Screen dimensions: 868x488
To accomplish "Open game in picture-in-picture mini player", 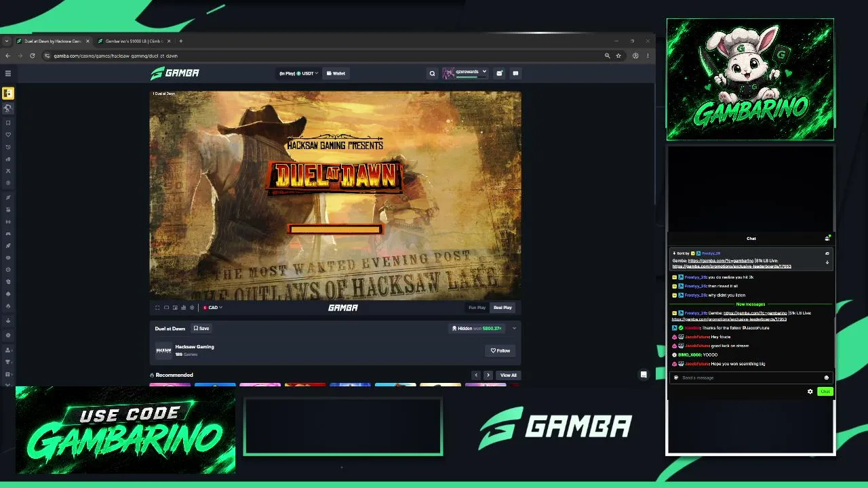I will pyautogui.click(x=175, y=308).
